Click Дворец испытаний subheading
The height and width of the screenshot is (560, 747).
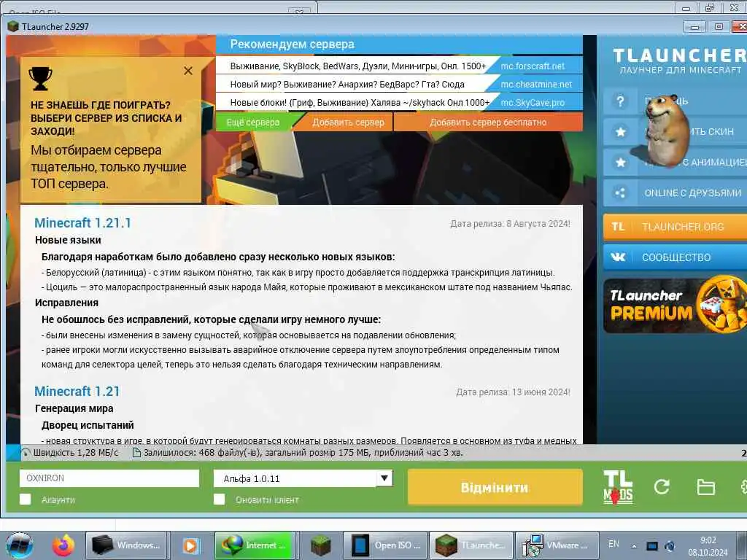tap(88, 425)
